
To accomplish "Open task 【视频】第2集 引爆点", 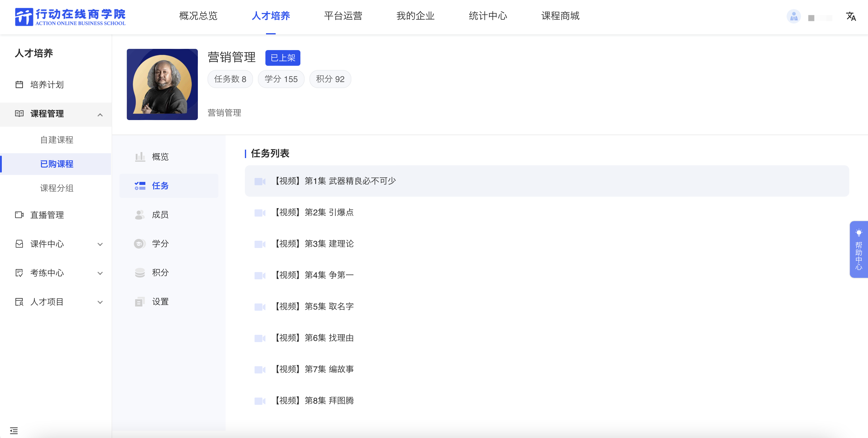I will 546,212.
